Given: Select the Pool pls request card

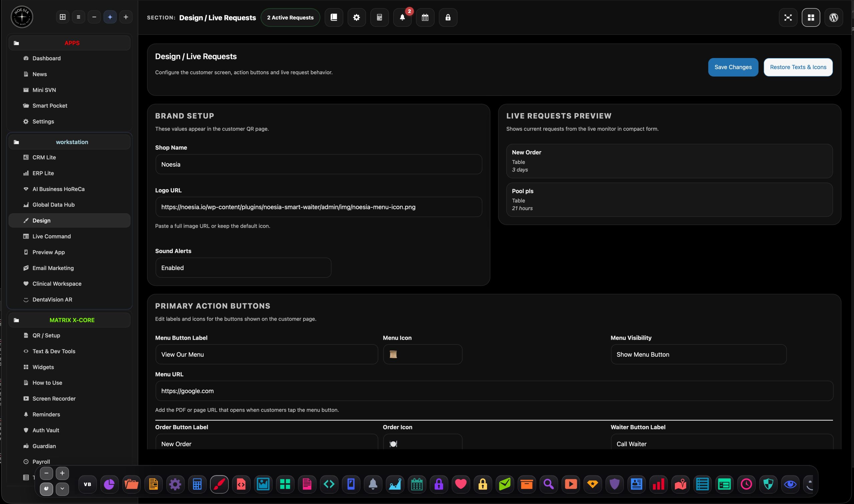Looking at the screenshot, I should 669,200.
